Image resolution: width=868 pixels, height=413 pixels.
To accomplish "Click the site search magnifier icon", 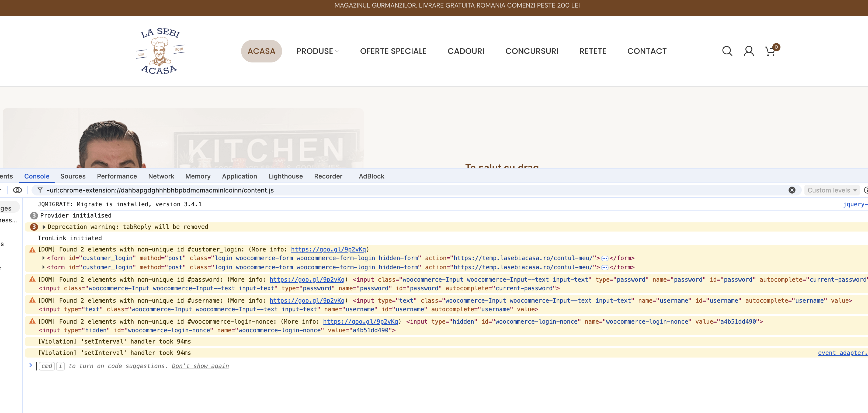I will coord(727,51).
